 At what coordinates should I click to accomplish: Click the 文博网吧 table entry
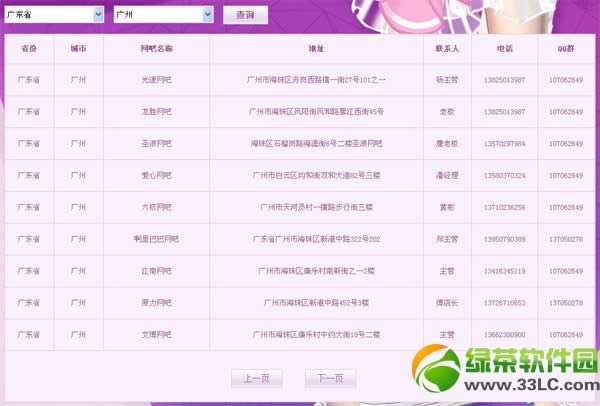(x=157, y=334)
